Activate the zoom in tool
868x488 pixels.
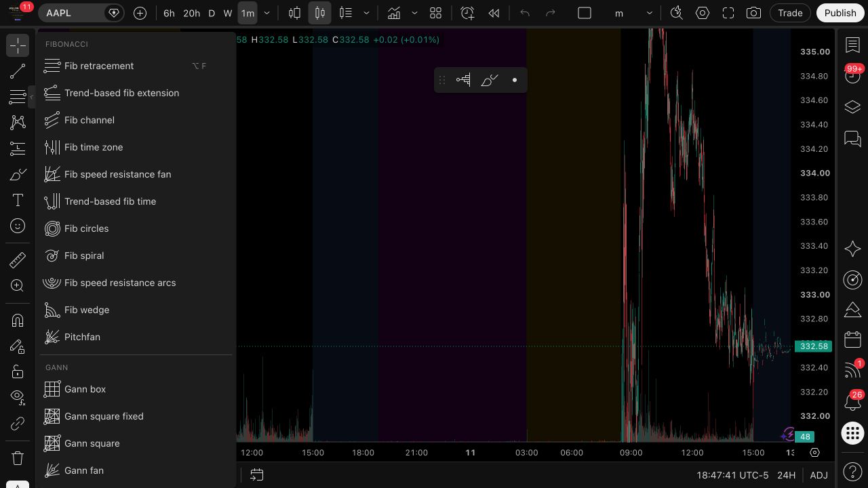click(18, 285)
